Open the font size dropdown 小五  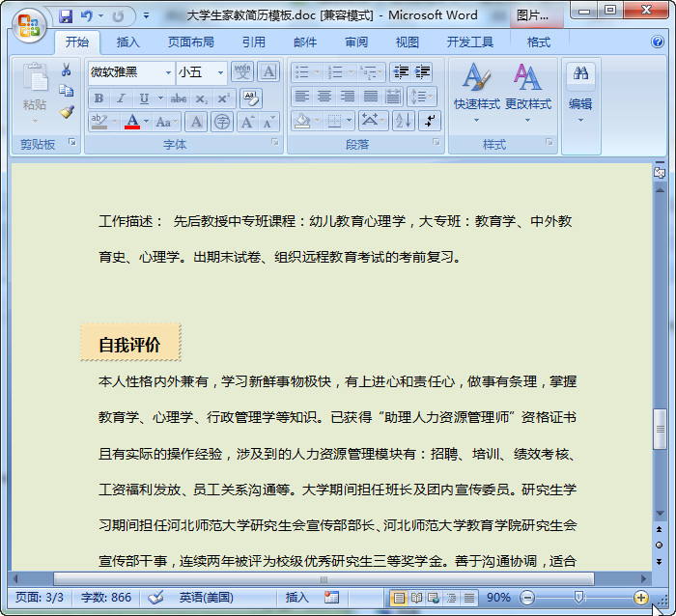click(x=220, y=72)
